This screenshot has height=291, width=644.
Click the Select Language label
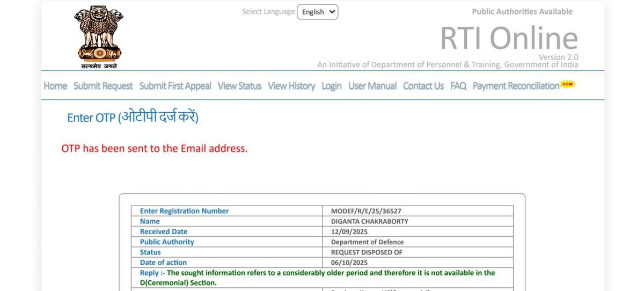pyautogui.click(x=269, y=11)
